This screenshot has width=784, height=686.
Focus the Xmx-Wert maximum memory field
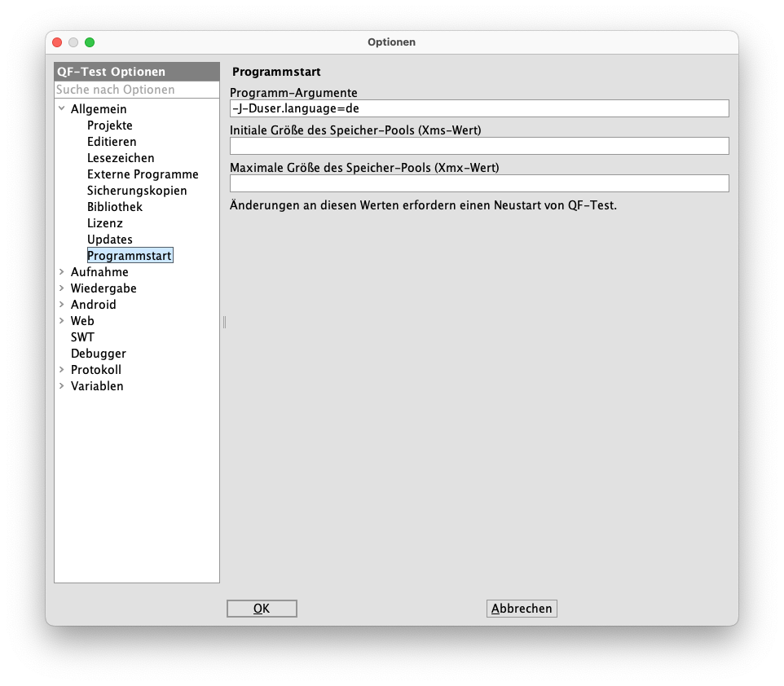pos(479,183)
